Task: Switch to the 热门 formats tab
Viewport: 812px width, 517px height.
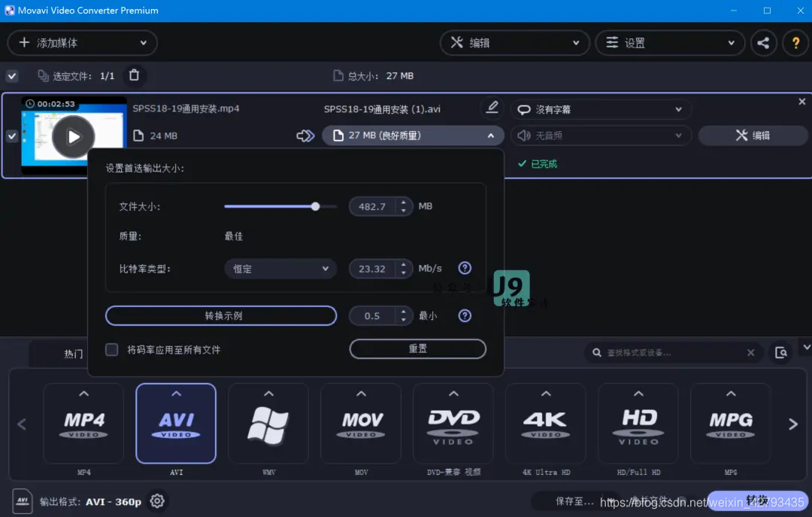Action: [73, 354]
